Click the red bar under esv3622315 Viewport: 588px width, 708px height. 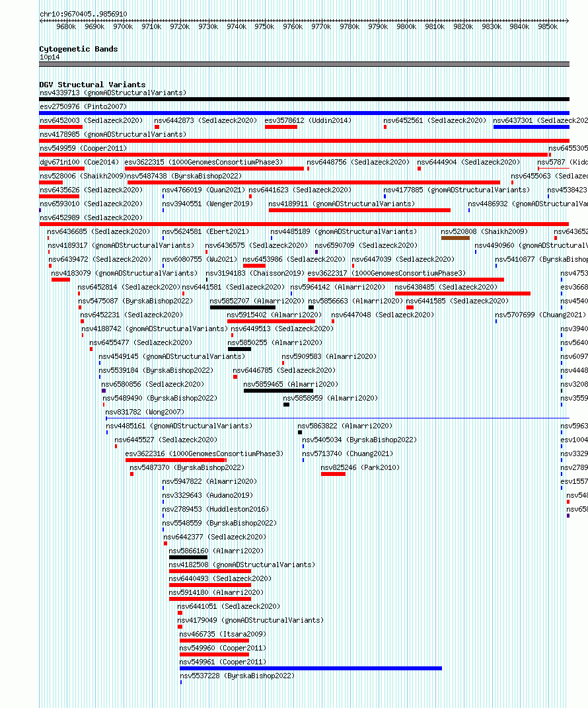coord(214,169)
